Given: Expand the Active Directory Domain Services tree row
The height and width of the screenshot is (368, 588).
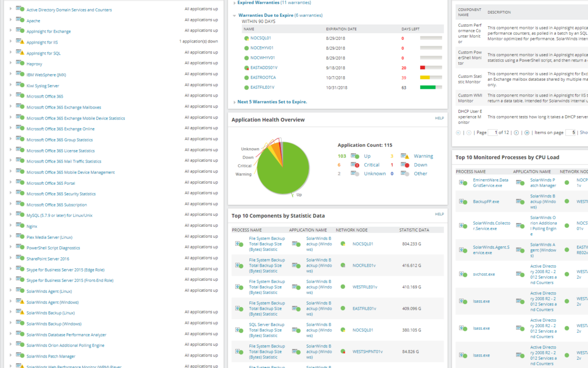Looking at the screenshot, I should click(10, 9).
